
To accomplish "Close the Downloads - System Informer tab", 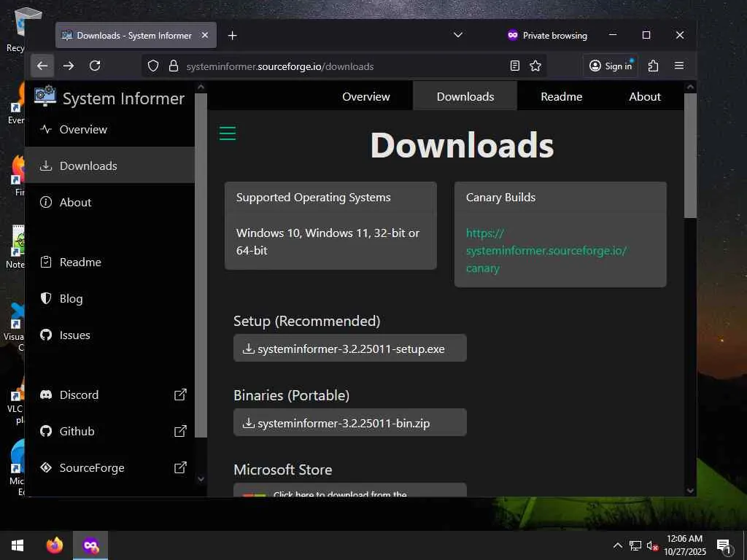I will point(205,35).
